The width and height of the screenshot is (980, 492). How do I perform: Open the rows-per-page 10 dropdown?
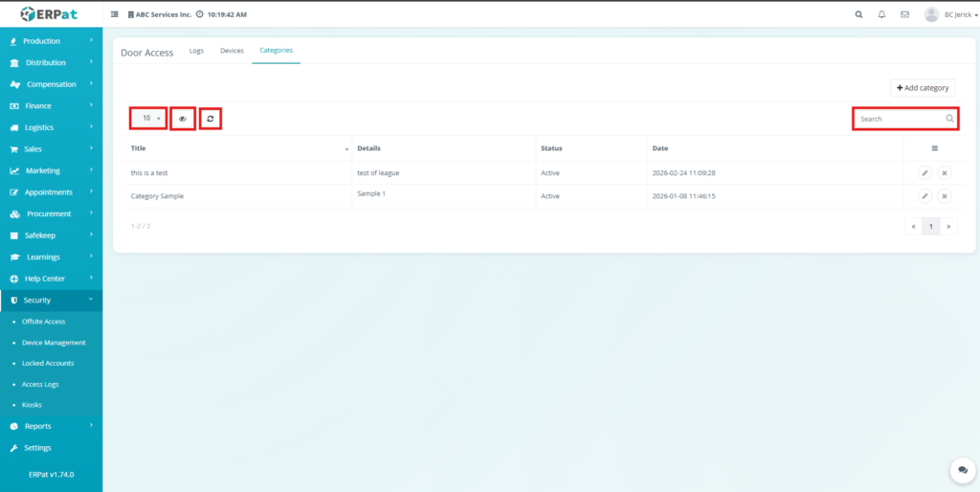click(x=148, y=119)
